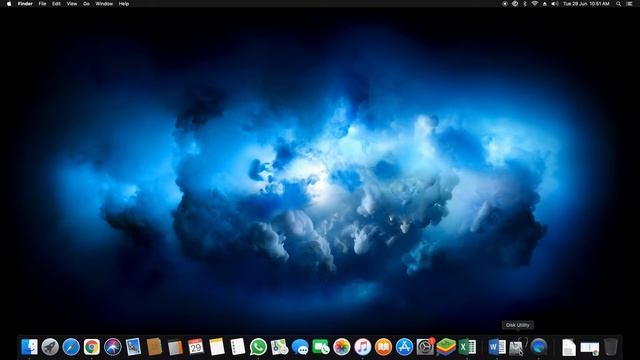Open iTunes music note icon

[x=362, y=347]
